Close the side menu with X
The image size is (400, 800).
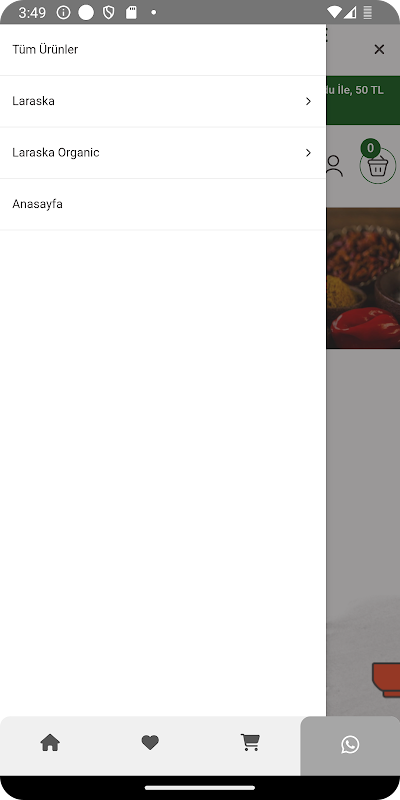[x=379, y=49]
